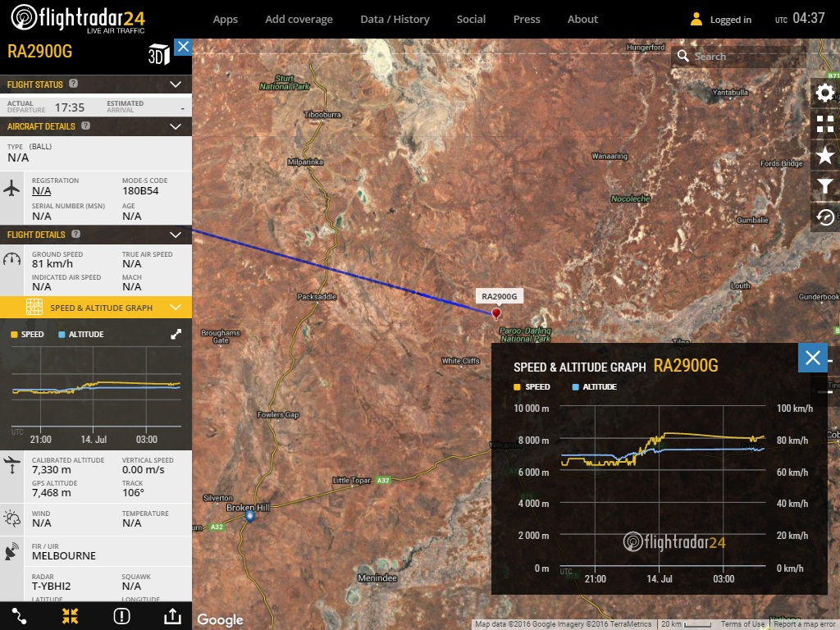Open the Add coverage menu

pyautogui.click(x=299, y=19)
